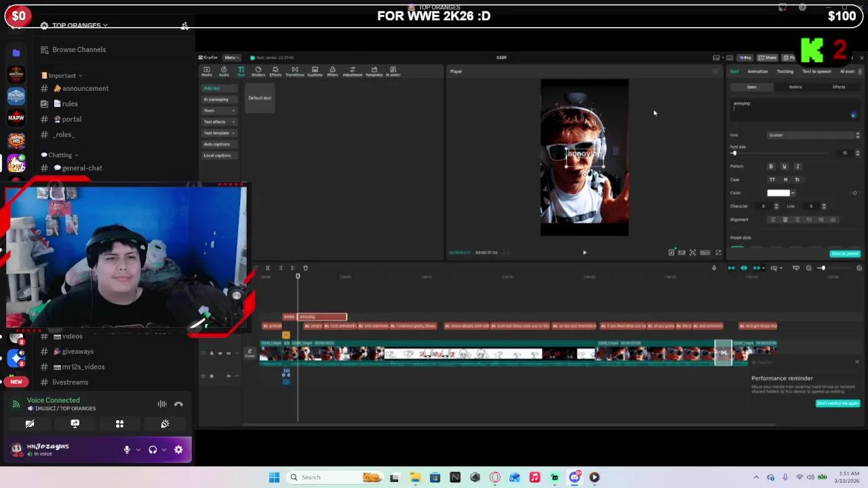
Task: Expand the TOP ORANGES server menu
Action: point(79,25)
